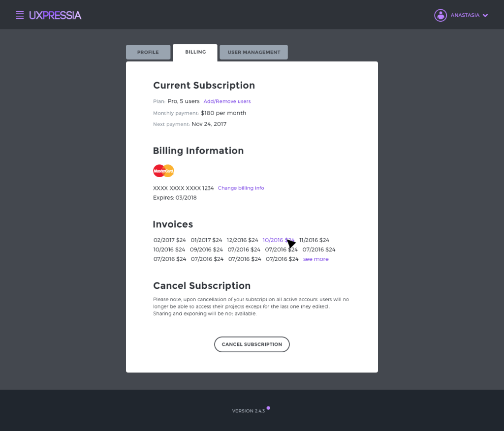This screenshot has height=431, width=504.
Task: Expand invoices with see more
Action: pos(315,259)
